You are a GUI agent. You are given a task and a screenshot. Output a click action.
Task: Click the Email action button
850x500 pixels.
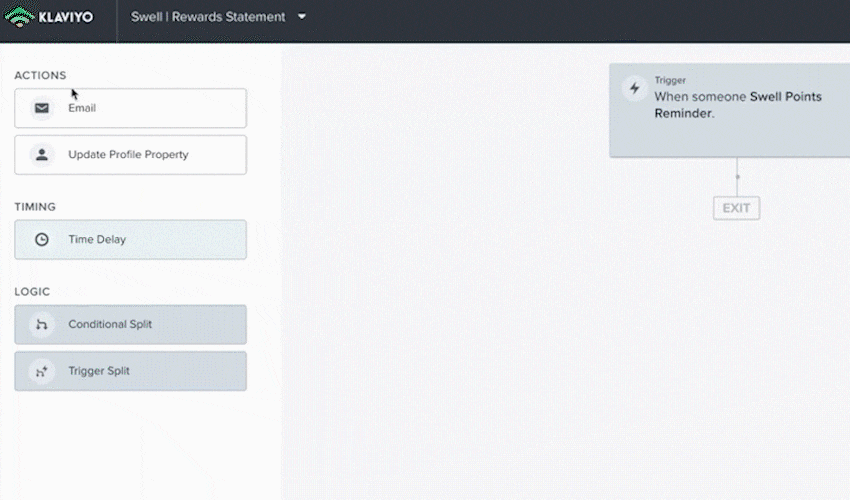pos(130,108)
